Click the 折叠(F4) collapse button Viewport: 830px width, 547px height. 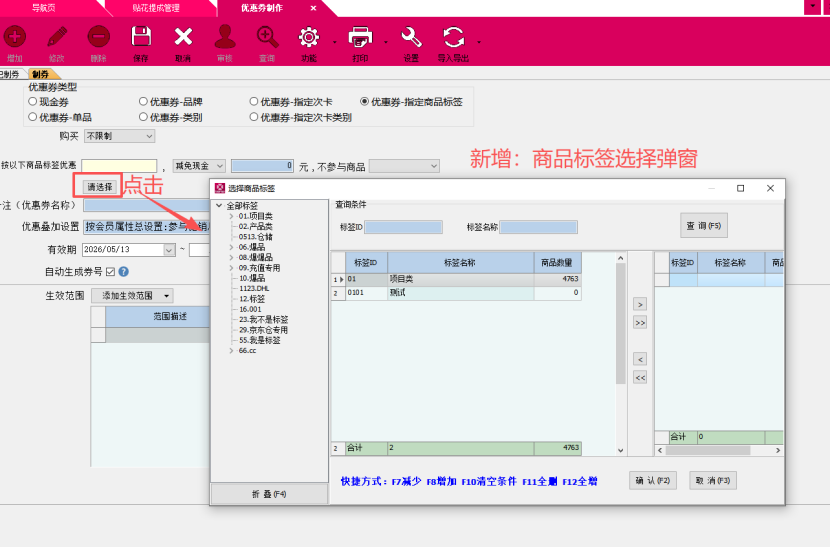269,494
